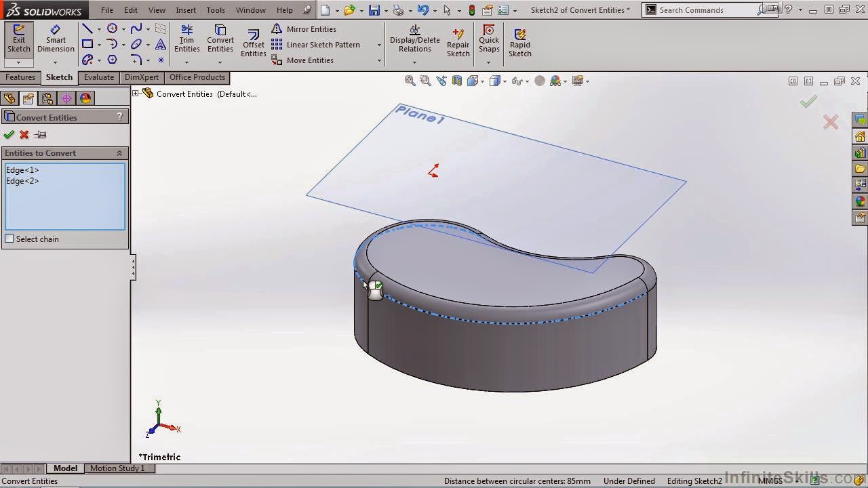Cancel sketch with corner red X

coord(831,122)
